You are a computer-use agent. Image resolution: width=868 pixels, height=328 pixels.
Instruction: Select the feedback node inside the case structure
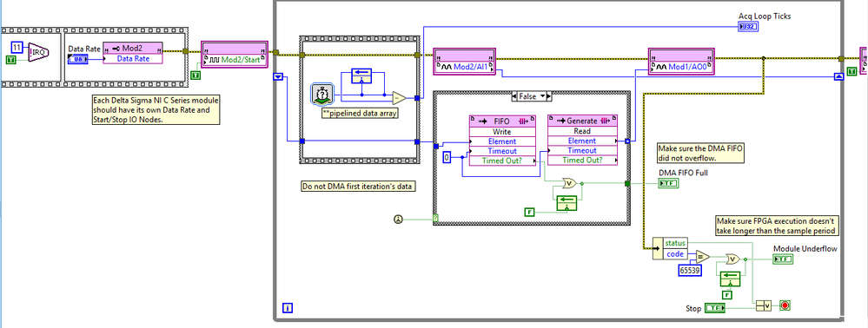point(566,202)
